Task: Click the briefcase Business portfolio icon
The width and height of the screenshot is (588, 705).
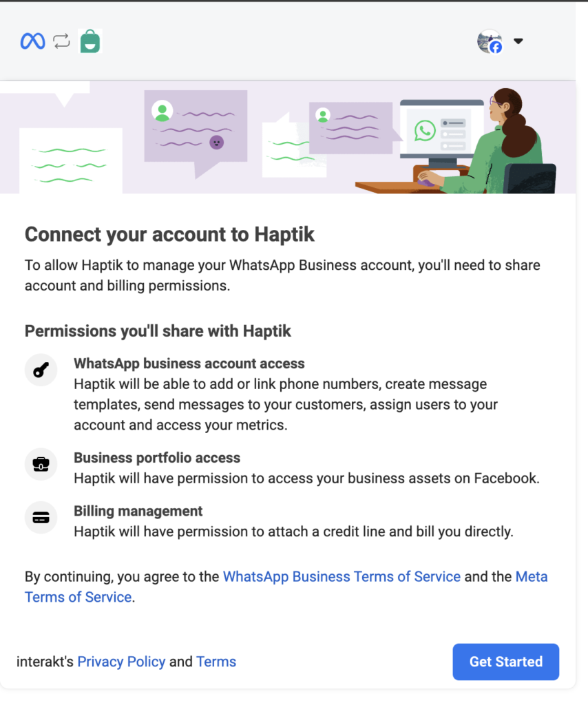Action: pos(41,464)
